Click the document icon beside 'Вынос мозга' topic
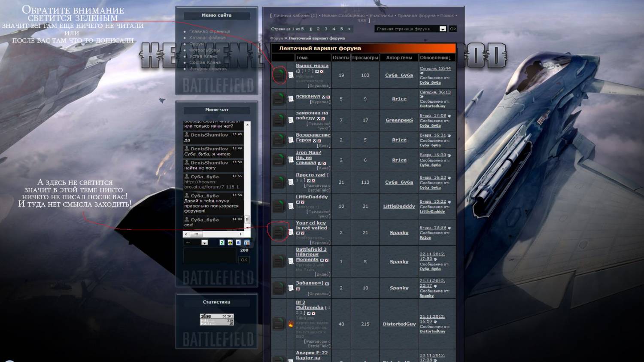644x362 pixels. point(291,75)
